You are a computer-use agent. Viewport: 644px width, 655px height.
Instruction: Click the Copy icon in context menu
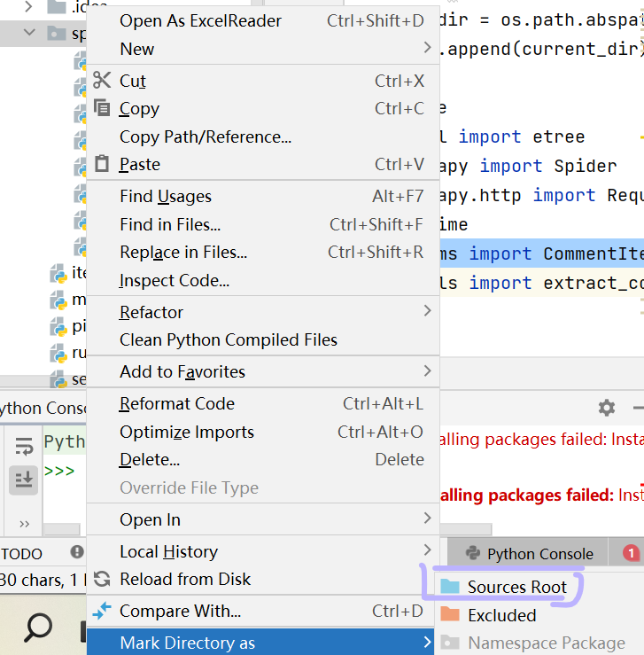[102, 108]
